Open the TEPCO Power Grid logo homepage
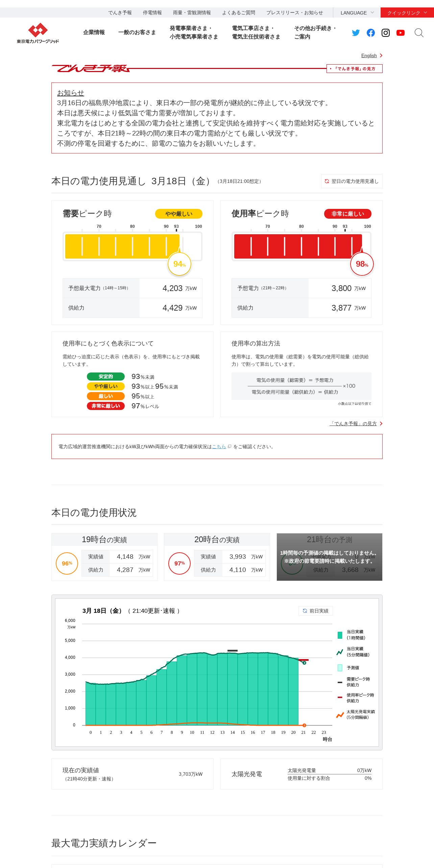The image size is (434, 868). pos(38,33)
